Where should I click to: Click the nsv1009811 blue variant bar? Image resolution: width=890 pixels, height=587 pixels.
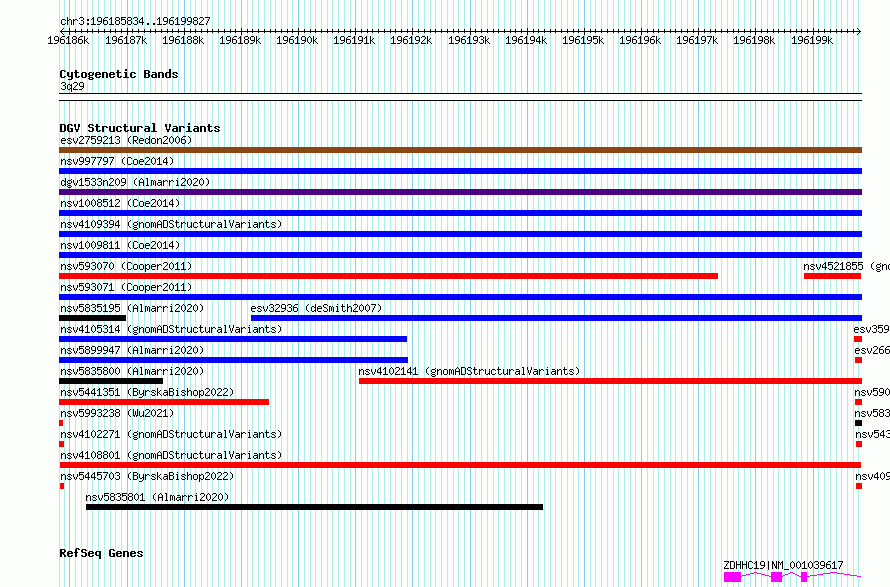[460, 255]
